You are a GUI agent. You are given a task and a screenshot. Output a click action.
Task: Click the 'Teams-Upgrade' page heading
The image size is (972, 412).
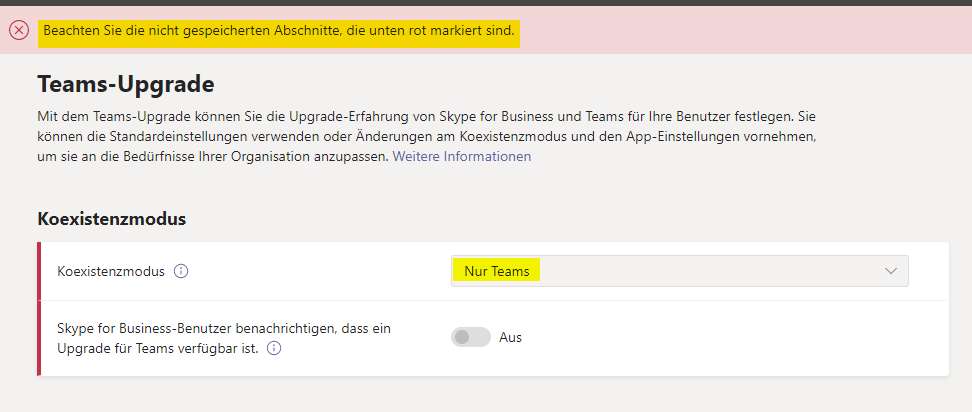click(126, 84)
